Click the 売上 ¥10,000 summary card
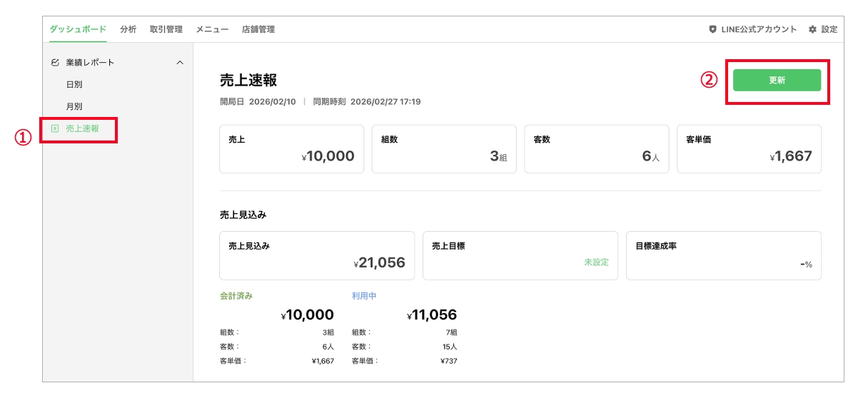868x398 pixels. pos(291,149)
